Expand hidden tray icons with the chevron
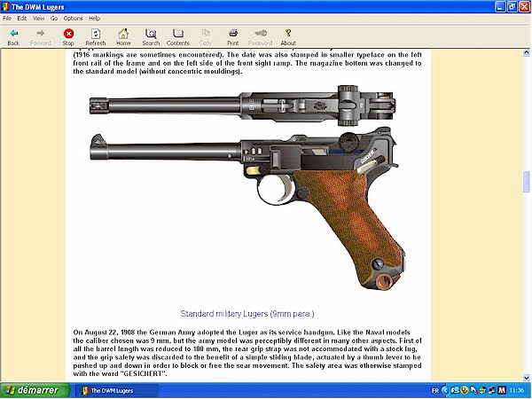Image resolution: width=532 pixels, height=399 pixels. coord(445,391)
